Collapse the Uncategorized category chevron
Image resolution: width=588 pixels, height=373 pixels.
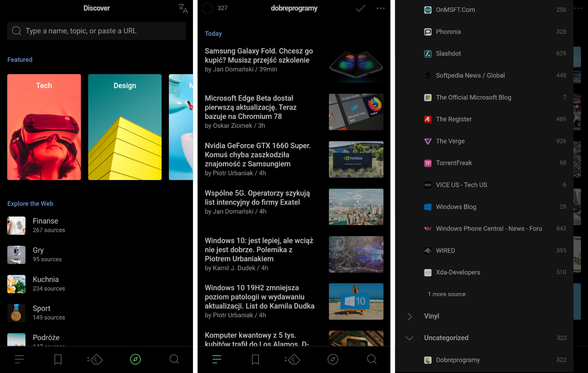point(410,338)
